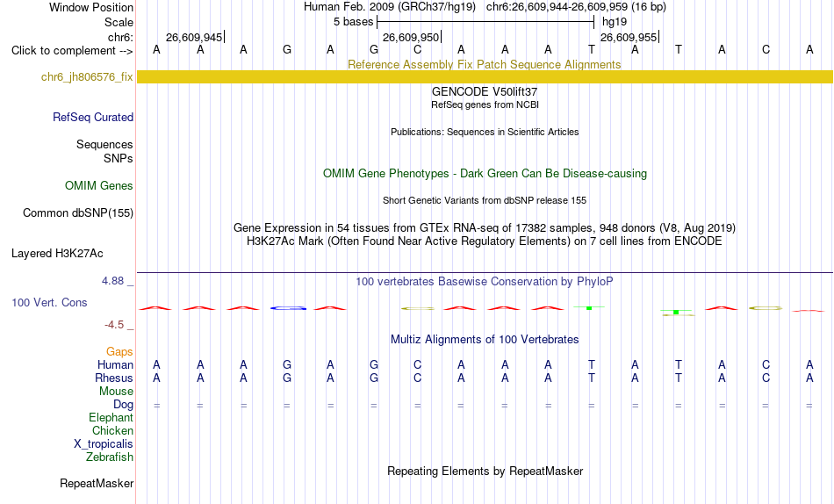834x504 pixels.
Task: Click the blue G glyph in conservation track
Action: pyautogui.click(x=288, y=308)
